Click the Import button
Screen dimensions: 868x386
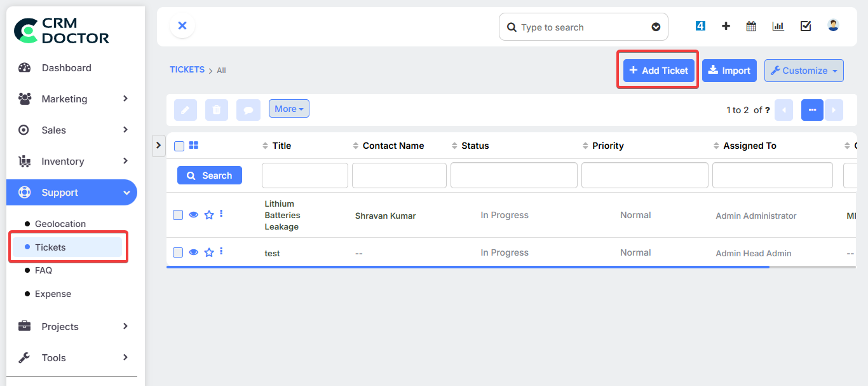pos(729,71)
